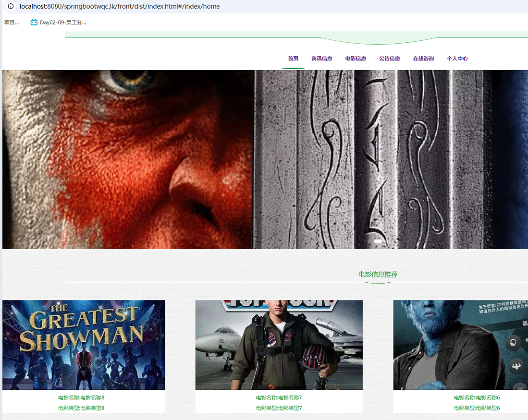Click the headphone icon on Beast poster
The image size is (528, 420).
coord(513,343)
